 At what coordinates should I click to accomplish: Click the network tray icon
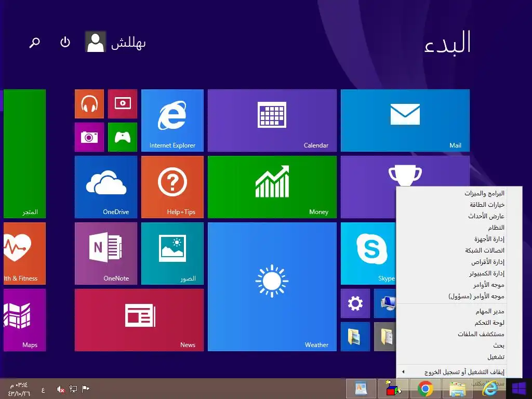pyautogui.click(x=73, y=389)
